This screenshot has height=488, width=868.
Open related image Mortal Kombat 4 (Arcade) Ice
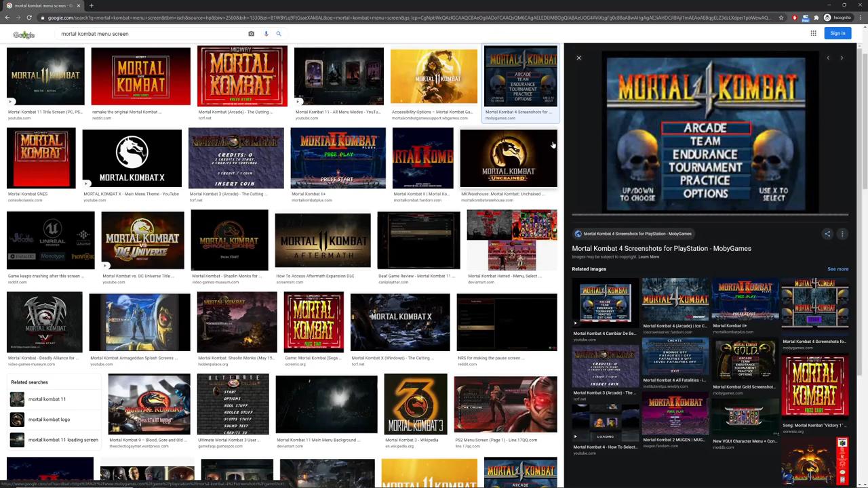(675, 300)
